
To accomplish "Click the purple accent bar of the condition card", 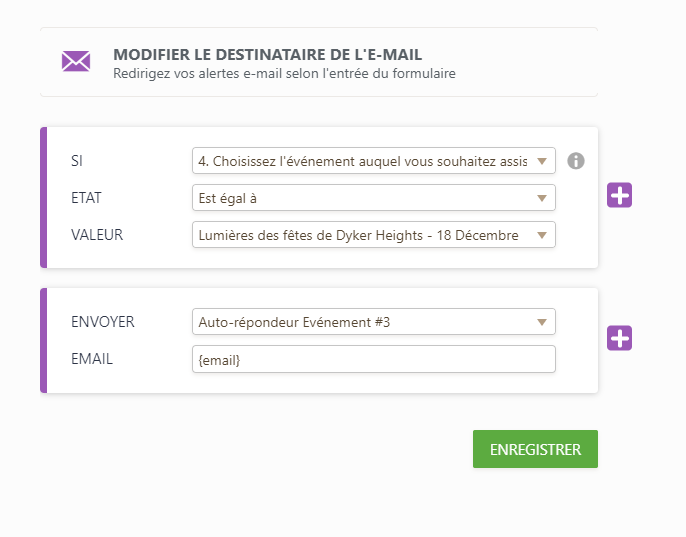I will tap(43, 197).
